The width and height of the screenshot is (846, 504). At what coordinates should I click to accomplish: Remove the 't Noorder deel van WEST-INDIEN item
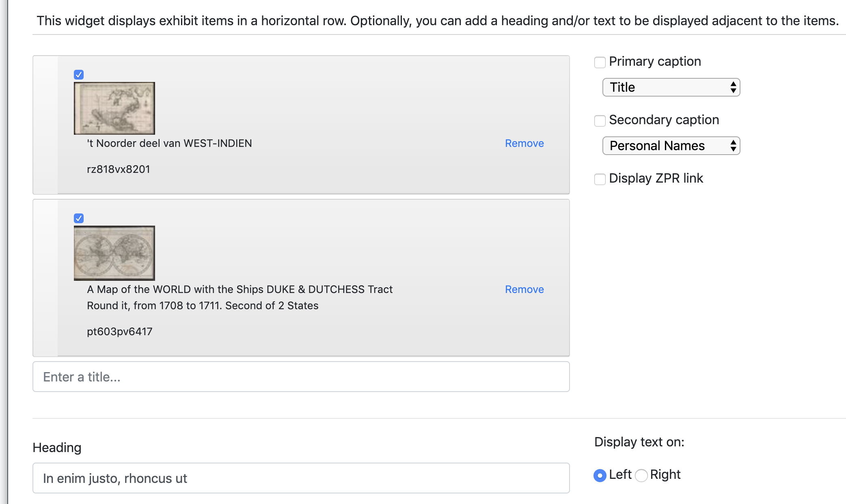[x=524, y=143]
